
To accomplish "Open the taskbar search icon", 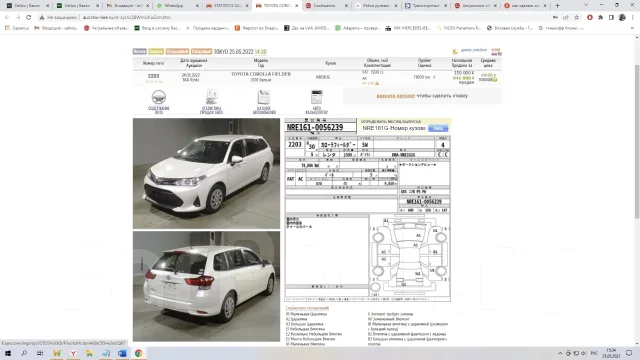I will coord(24,353).
